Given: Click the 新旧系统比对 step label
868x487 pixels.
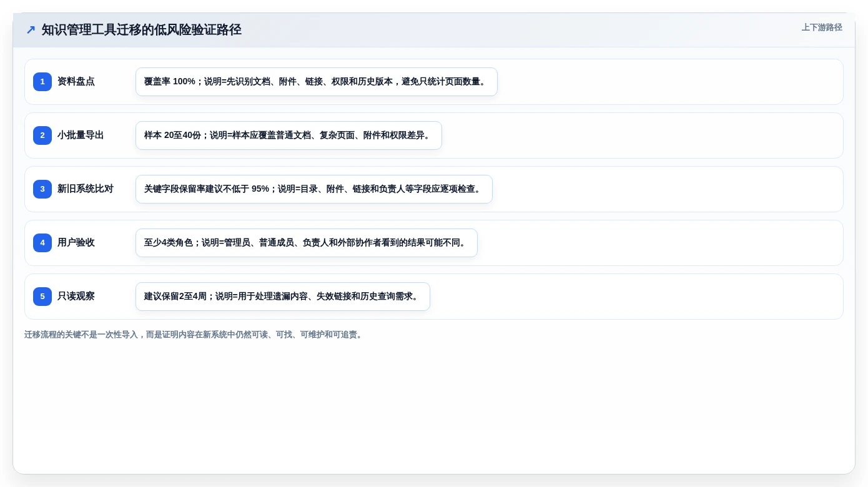Looking at the screenshot, I should [x=86, y=189].
